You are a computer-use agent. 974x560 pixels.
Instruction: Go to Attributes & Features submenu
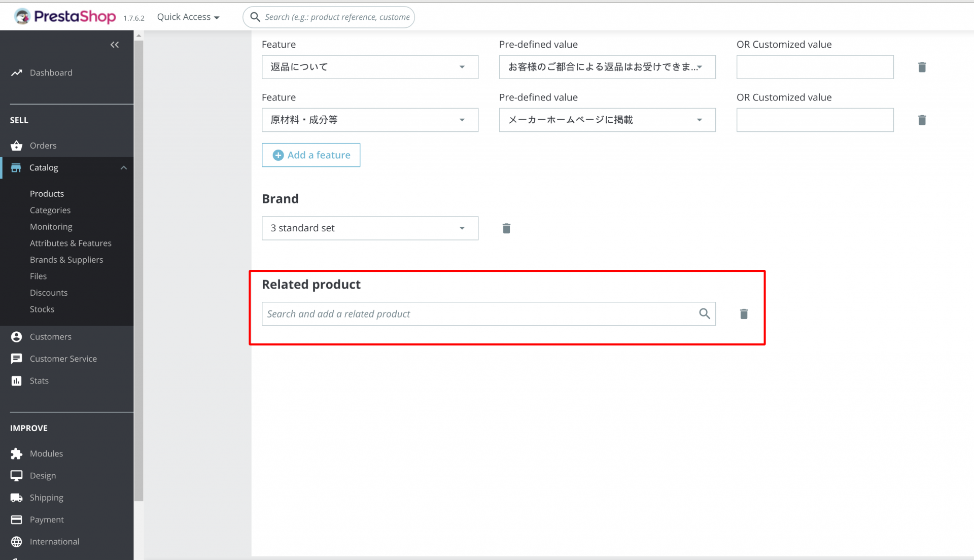tap(71, 243)
